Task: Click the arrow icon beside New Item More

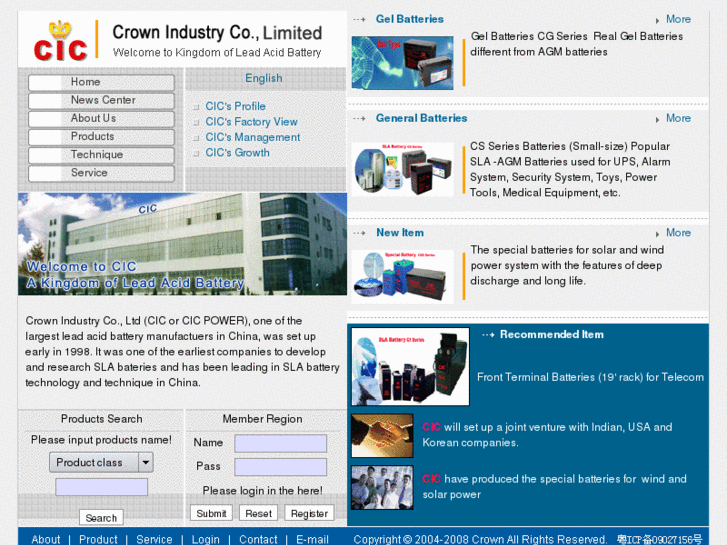Action: point(657,234)
